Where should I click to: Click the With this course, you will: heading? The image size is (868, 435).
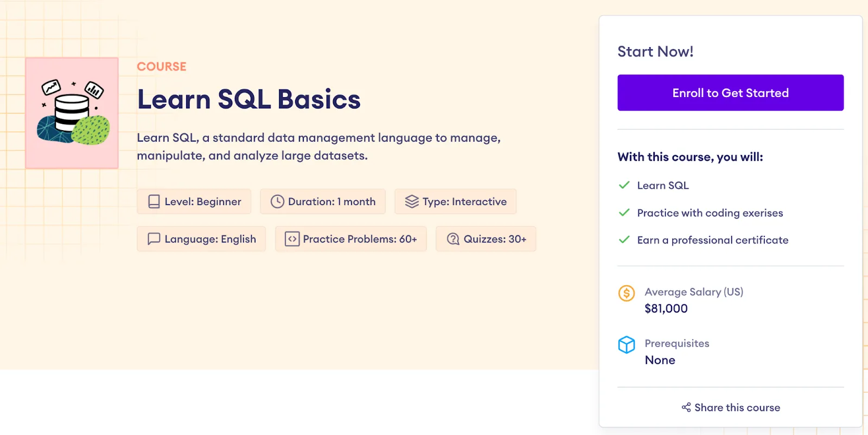click(690, 157)
